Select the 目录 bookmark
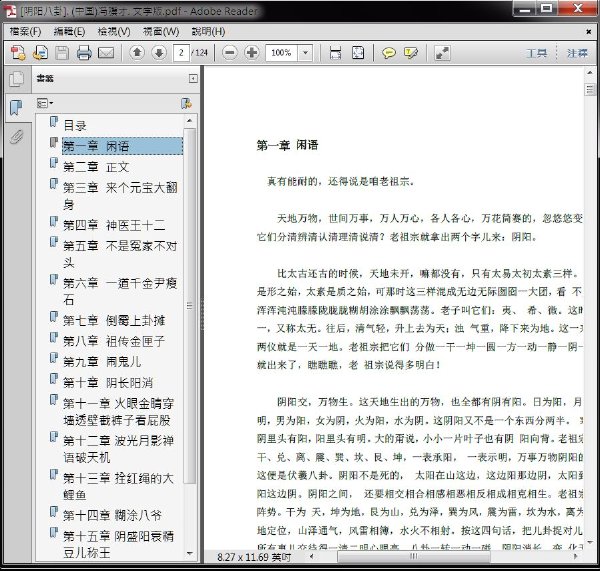The image size is (600, 571). point(75,126)
